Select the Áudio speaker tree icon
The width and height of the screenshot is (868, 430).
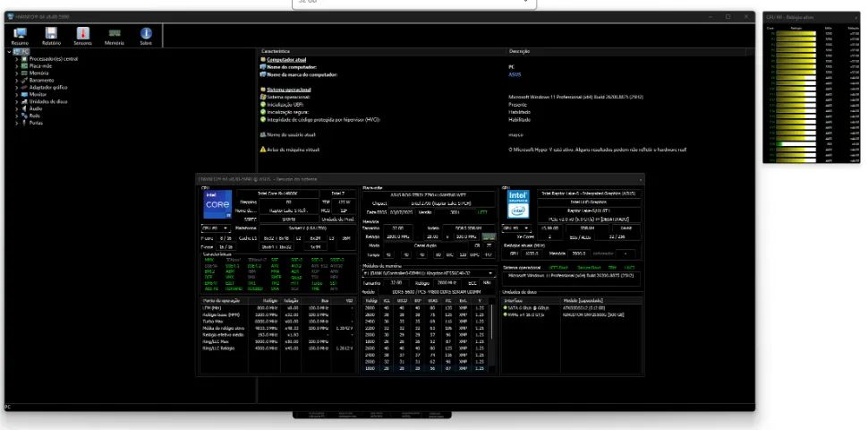[24, 108]
